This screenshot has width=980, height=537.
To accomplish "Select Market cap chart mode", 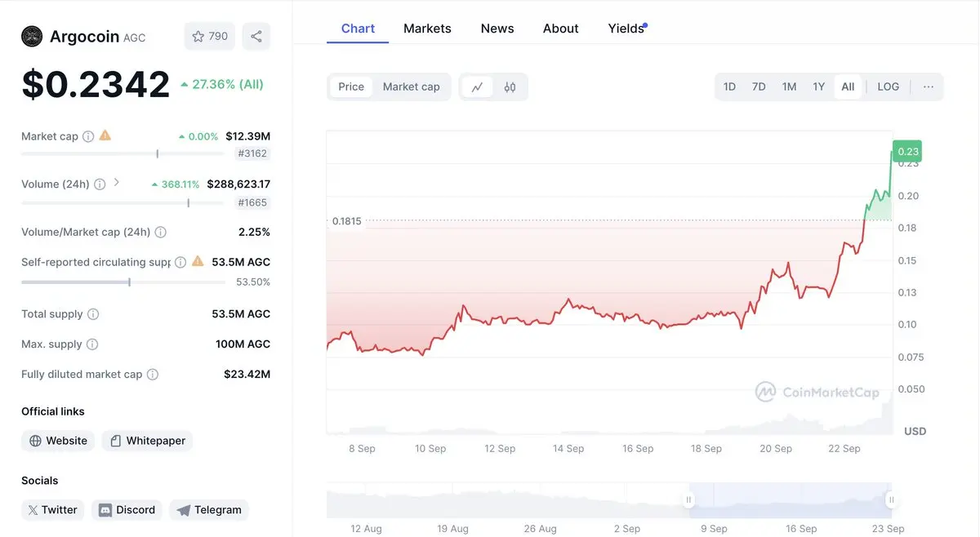I will click(x=412, y=87).
